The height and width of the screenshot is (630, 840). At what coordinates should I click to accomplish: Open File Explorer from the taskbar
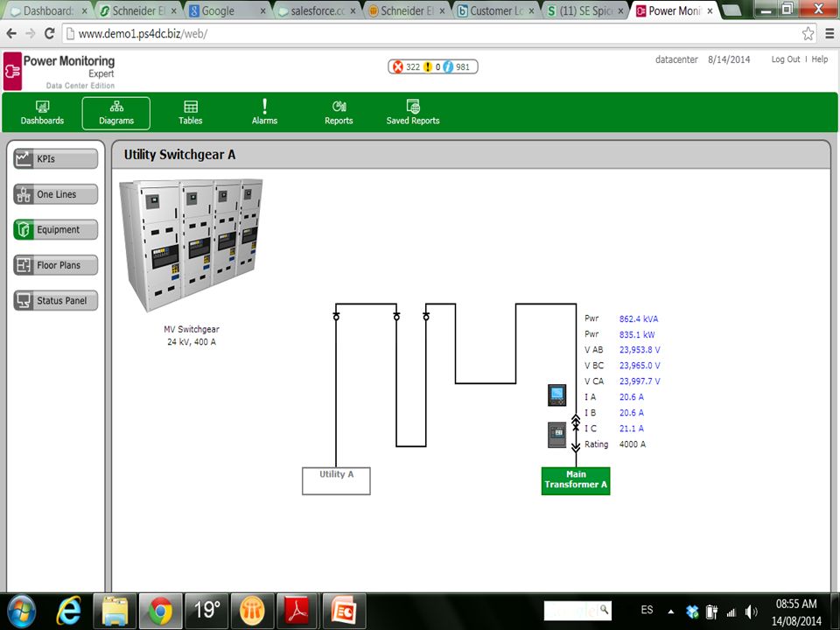click(115, 612)
